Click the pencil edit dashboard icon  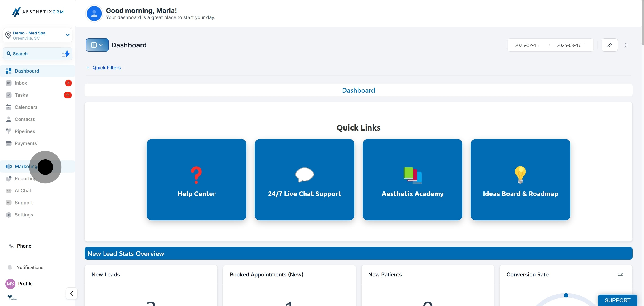pyautogui.click(x=609, y=45)
